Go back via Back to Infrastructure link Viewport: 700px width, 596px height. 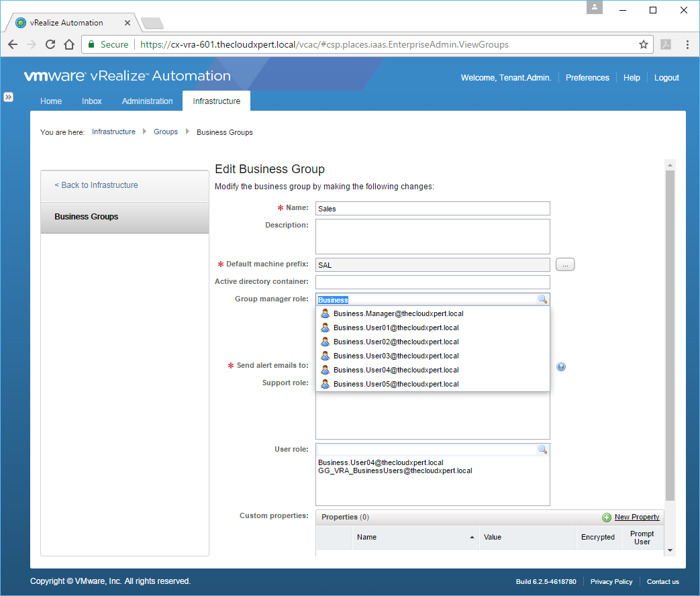(96, 185)
